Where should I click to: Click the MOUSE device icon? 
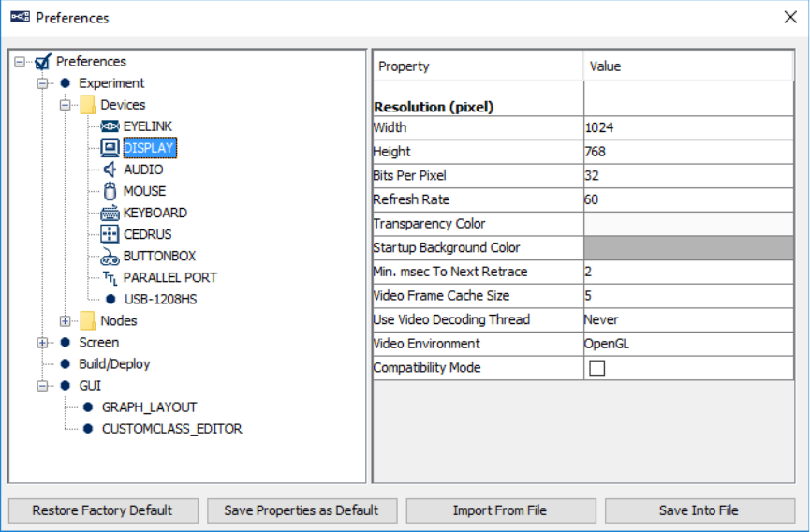click(110, 191)
